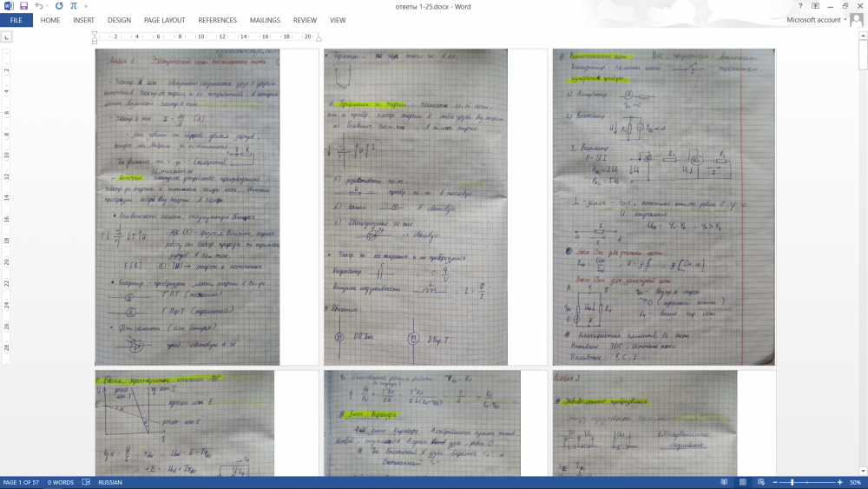Image resolution: width=868 pixels, height=489 pixels.
Task: Switch to Print Layout view
Action: 743,482
